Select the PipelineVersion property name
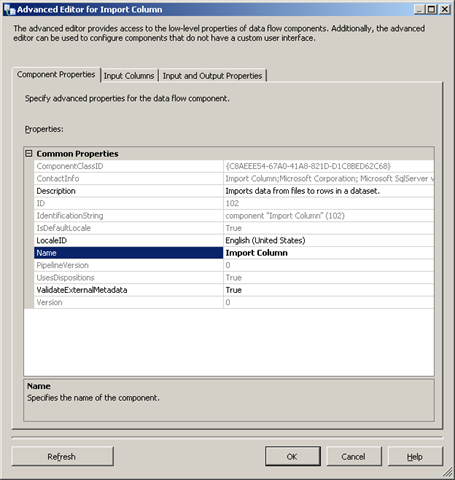The width and height of the screenshot is (455, 480). pyautogui.click(x=62, y=265)
